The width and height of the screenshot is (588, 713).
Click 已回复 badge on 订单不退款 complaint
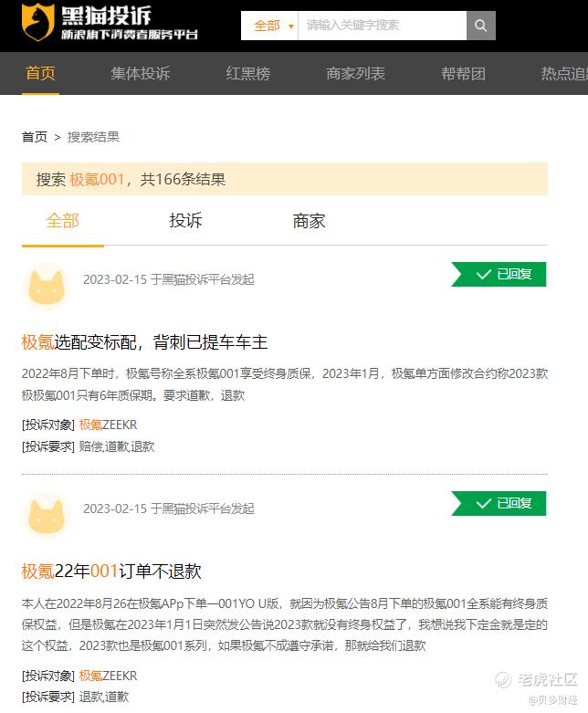[499, 503]
